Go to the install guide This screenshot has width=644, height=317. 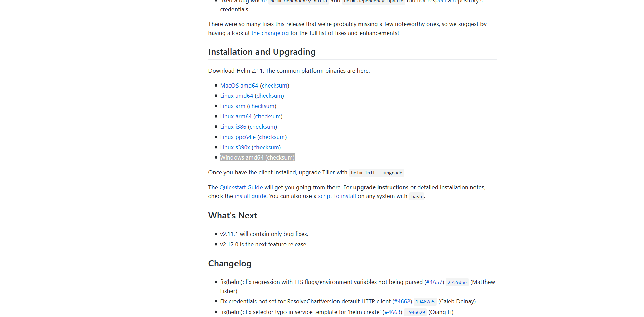pos(250,196)
